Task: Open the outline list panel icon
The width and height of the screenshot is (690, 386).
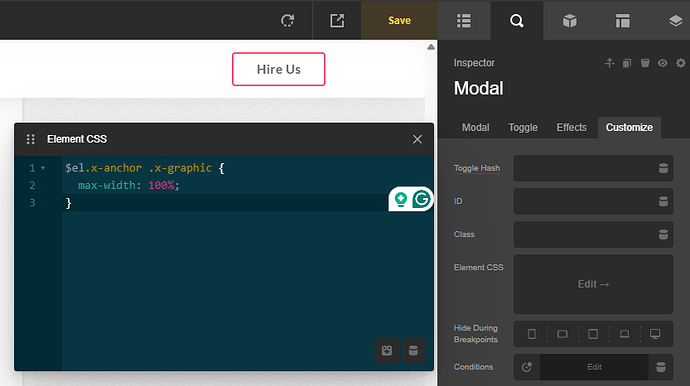Action: coord(464,21)
